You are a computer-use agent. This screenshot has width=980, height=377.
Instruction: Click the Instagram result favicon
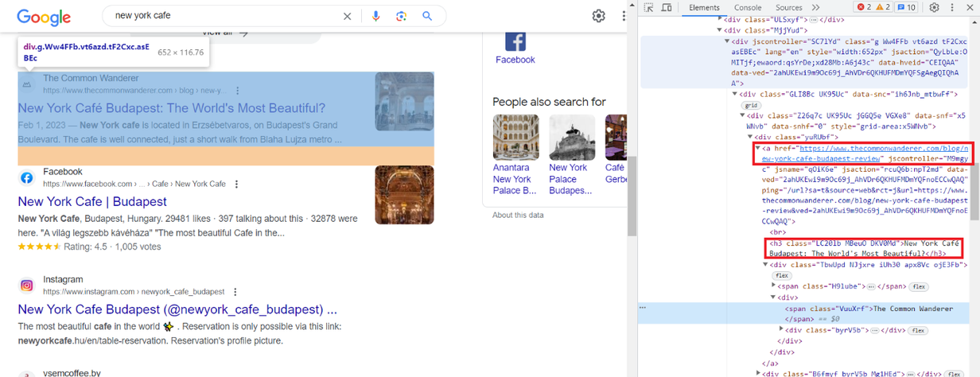(26, 285)
